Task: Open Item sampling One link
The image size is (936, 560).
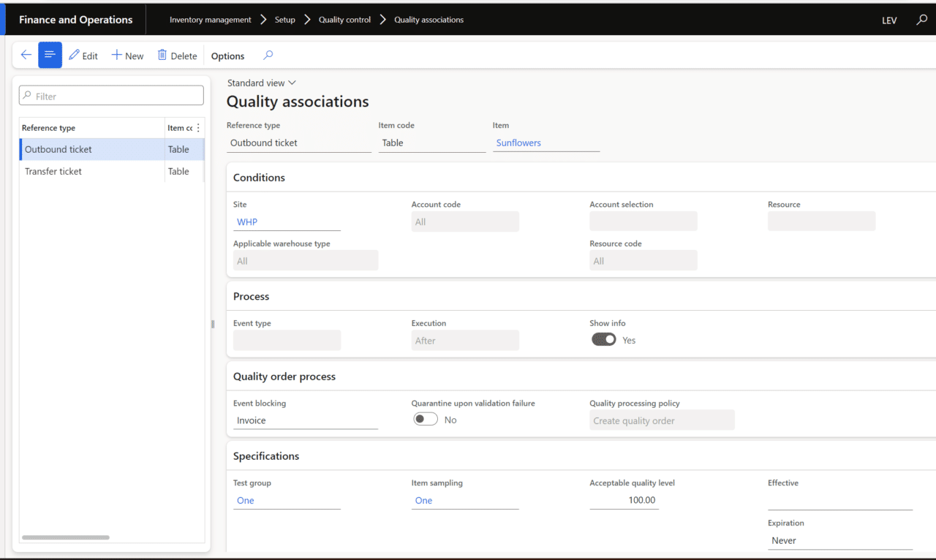Action: click(x=423, y=501)
